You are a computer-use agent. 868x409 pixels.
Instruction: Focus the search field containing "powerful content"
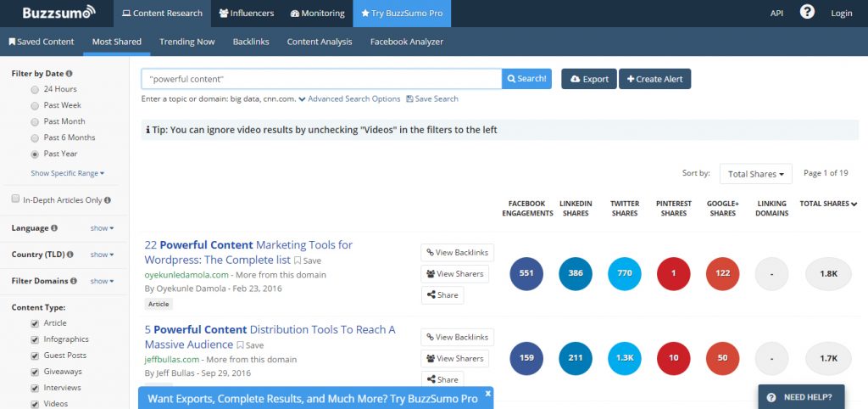click(x=321, y=79)
